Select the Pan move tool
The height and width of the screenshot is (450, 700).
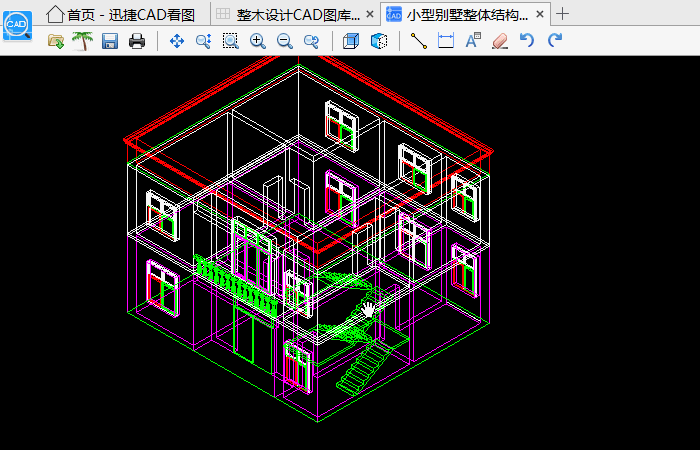point(177,41)
